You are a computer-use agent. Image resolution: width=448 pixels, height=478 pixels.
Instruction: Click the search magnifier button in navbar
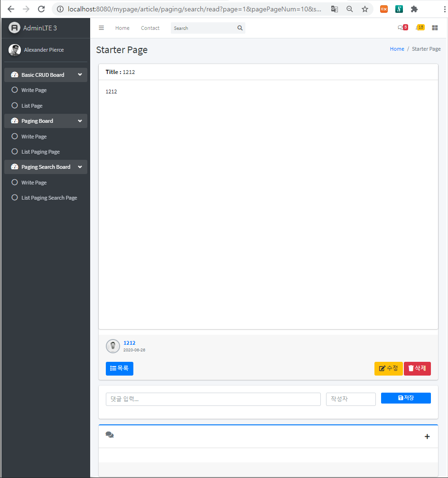(x=240, y=28)
